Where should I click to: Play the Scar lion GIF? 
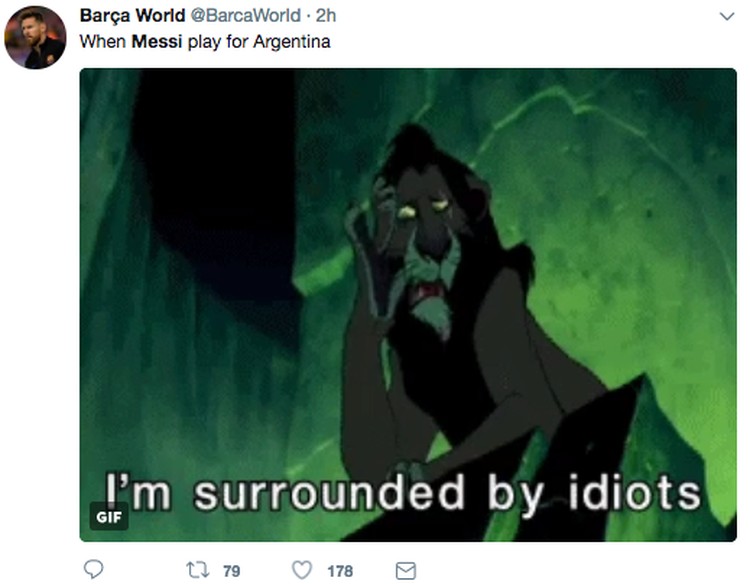click(408, 305)
